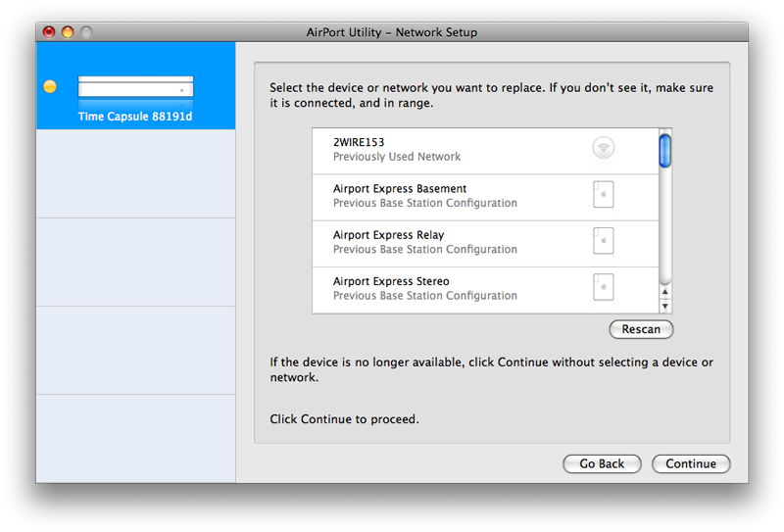Click the list's scroll up arrow
Screen dimensions: 784x532
tap(665, 292)
